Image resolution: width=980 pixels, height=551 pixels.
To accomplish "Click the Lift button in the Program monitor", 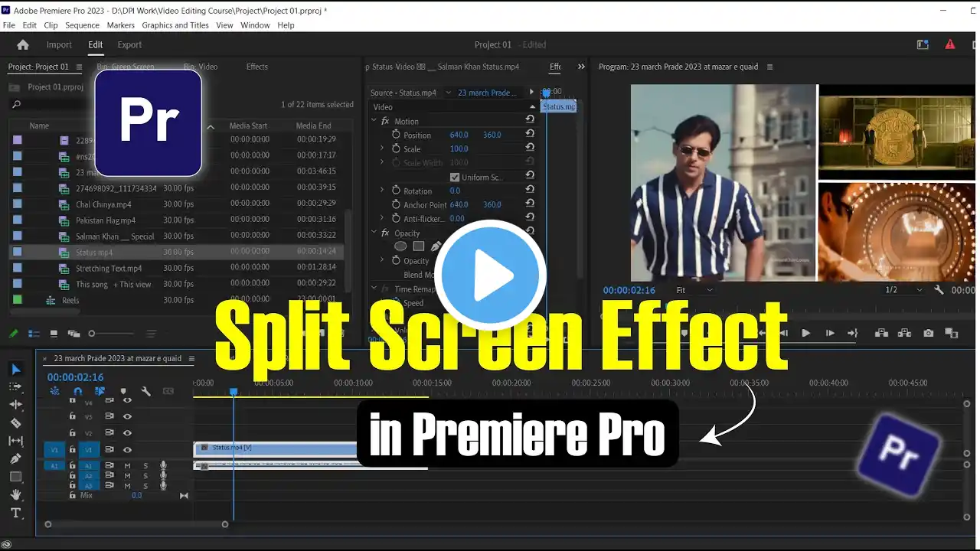I will click(881, 333).
